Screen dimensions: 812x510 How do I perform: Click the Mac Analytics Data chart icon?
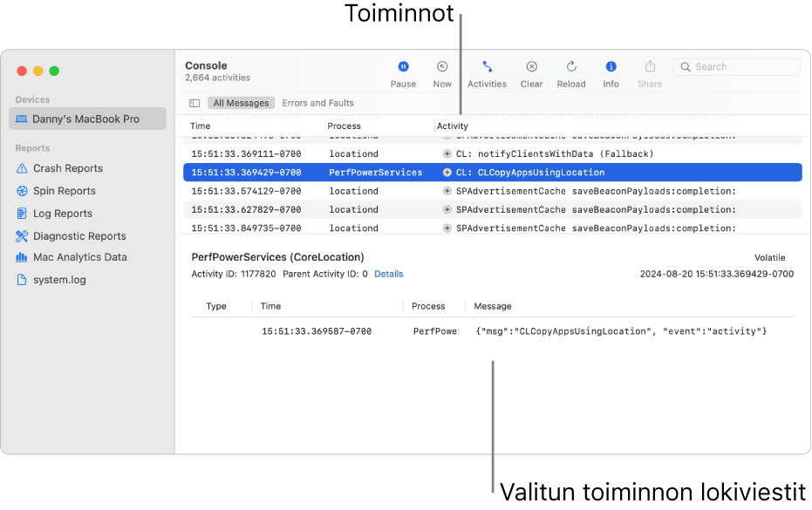[22, 257]
